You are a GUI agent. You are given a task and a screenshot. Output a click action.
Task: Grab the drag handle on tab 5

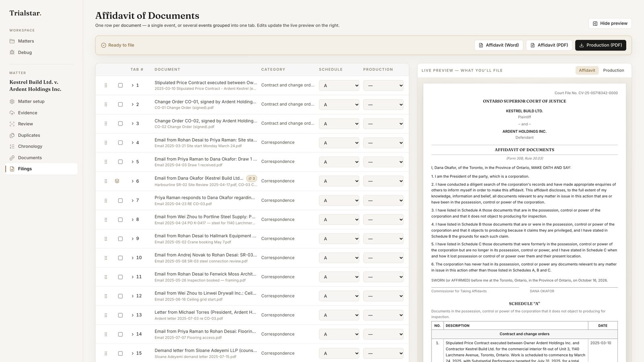[x=106, y=162]
